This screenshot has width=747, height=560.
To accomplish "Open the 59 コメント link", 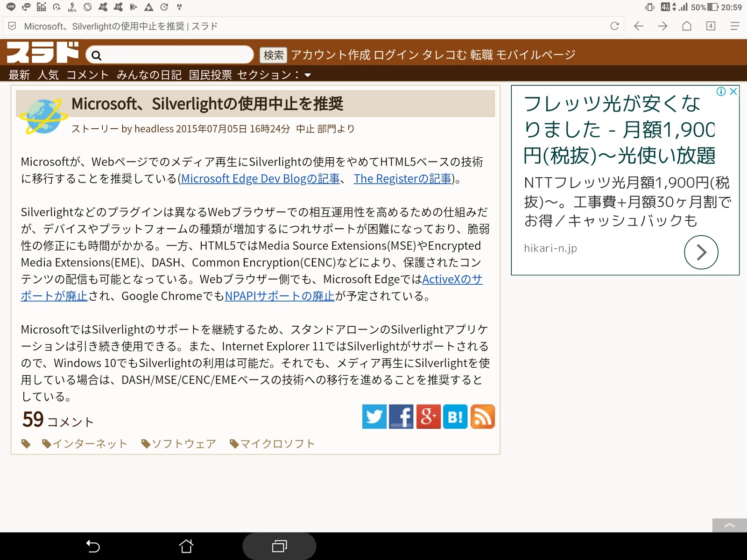I will click(x=58, y=420).
